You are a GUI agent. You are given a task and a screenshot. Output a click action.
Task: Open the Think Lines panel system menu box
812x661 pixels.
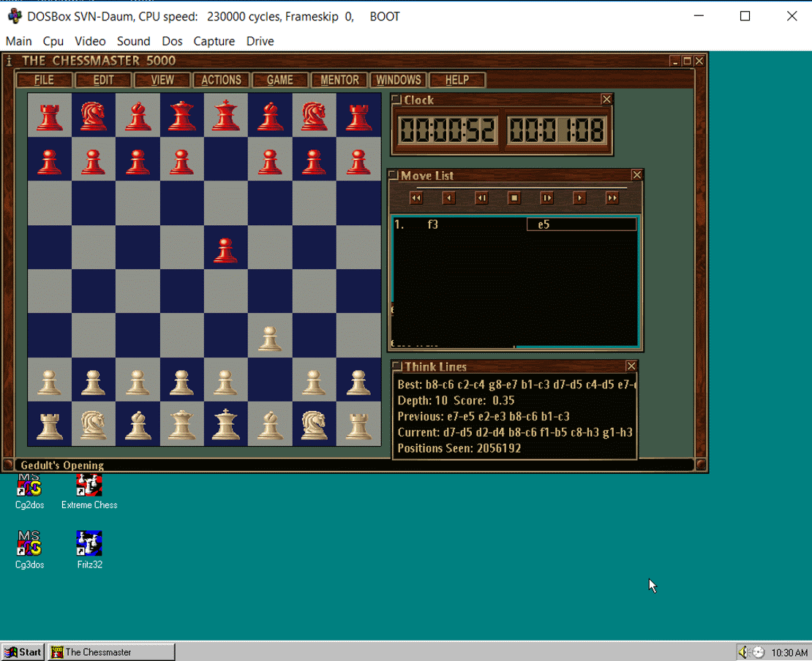click(x=397, y=366)
